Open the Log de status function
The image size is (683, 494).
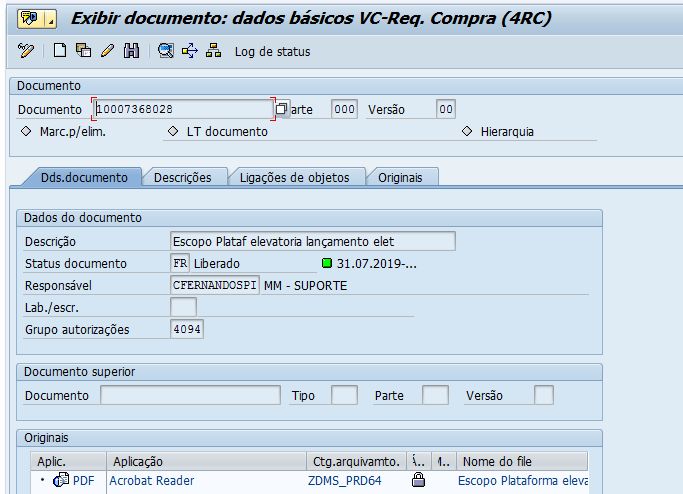[x=272, y=51]
